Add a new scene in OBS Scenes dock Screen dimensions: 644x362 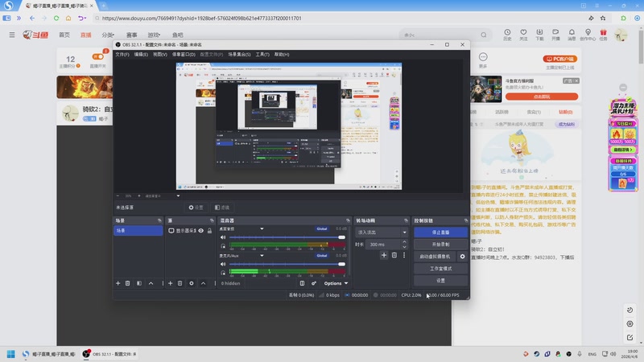click(118, 283)
